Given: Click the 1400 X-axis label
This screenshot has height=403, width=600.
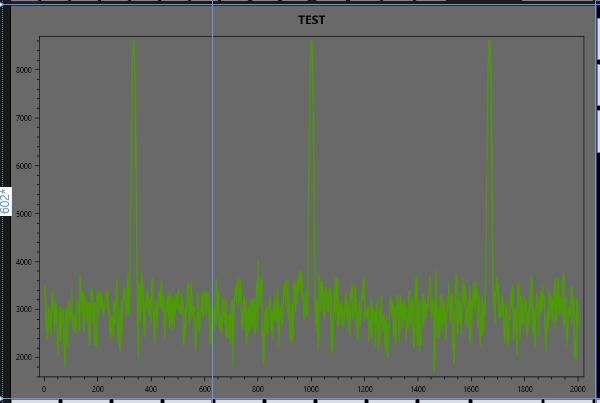Looking at the screenshot, I should (418, 389).
